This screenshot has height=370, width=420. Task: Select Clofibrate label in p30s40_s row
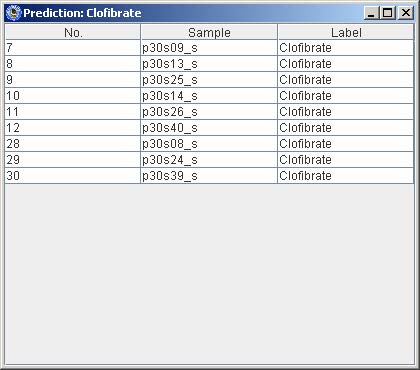346,128
